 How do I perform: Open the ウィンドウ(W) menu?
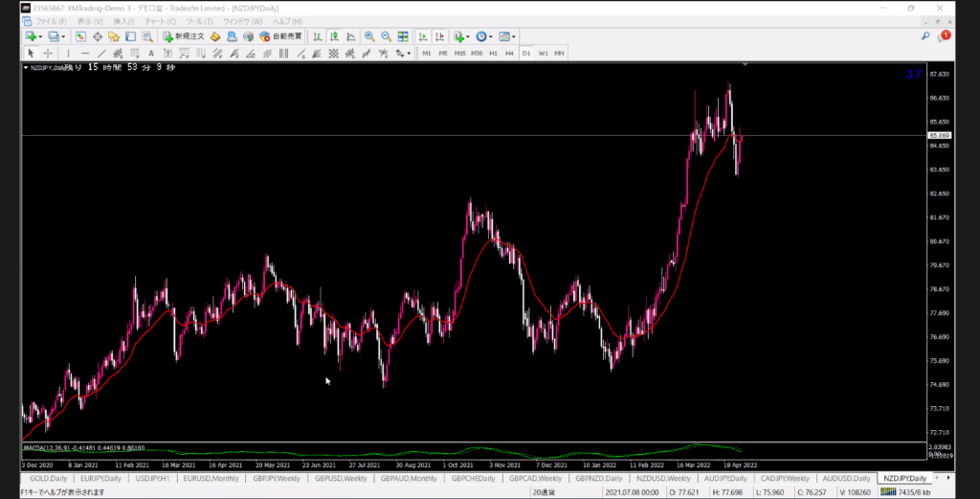tap(242, 21)
